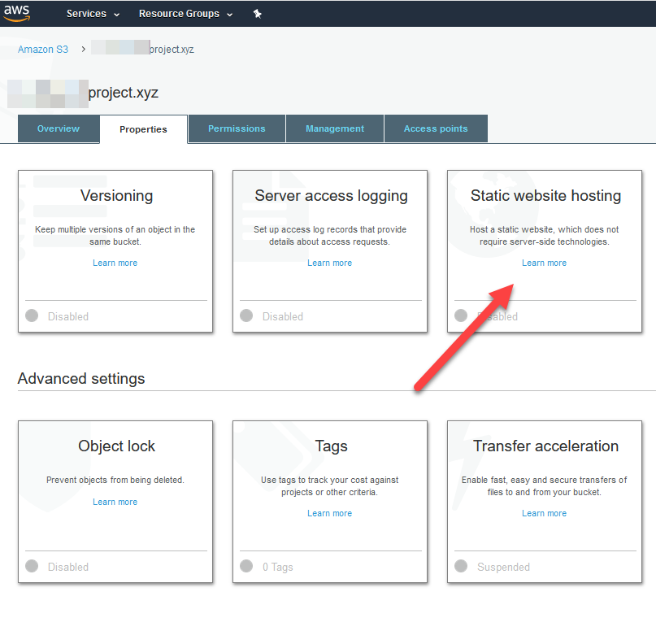
Task: Open the Versioning card
Action: tap(115, 251)
